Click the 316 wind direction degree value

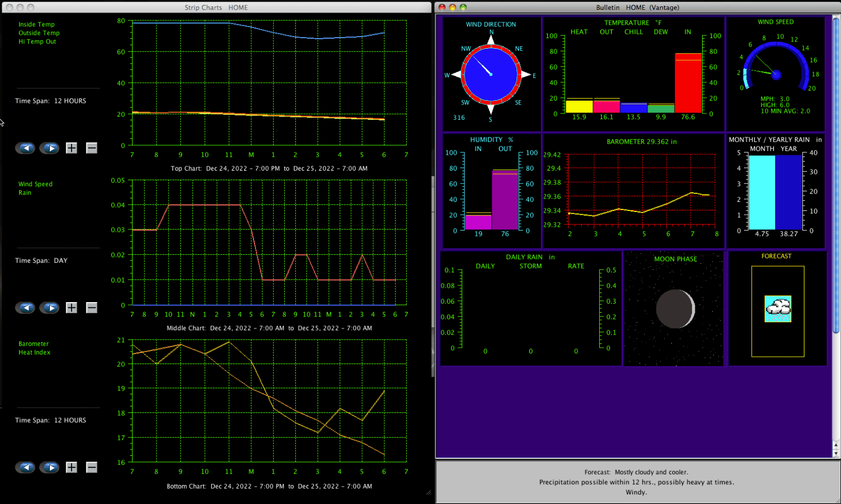click(x=459, y=118)
